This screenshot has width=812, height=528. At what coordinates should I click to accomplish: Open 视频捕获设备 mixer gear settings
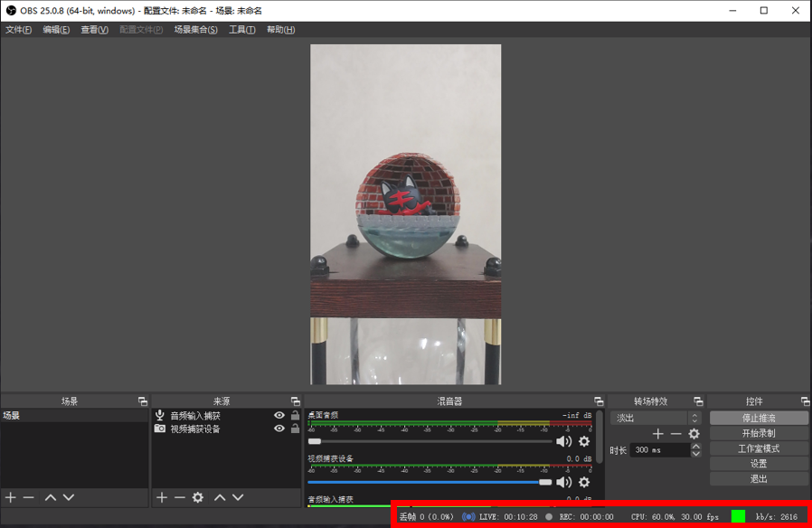(584, 482)
